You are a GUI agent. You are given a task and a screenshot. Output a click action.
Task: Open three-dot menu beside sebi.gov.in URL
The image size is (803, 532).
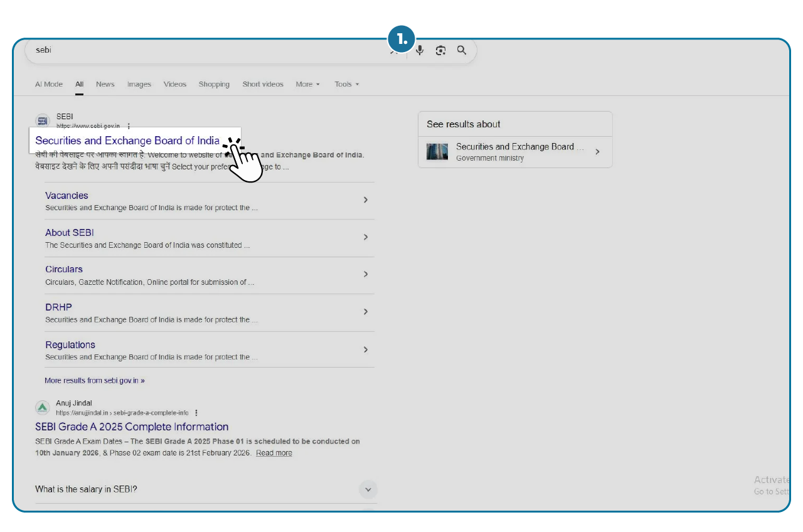[x=129, y=126]
